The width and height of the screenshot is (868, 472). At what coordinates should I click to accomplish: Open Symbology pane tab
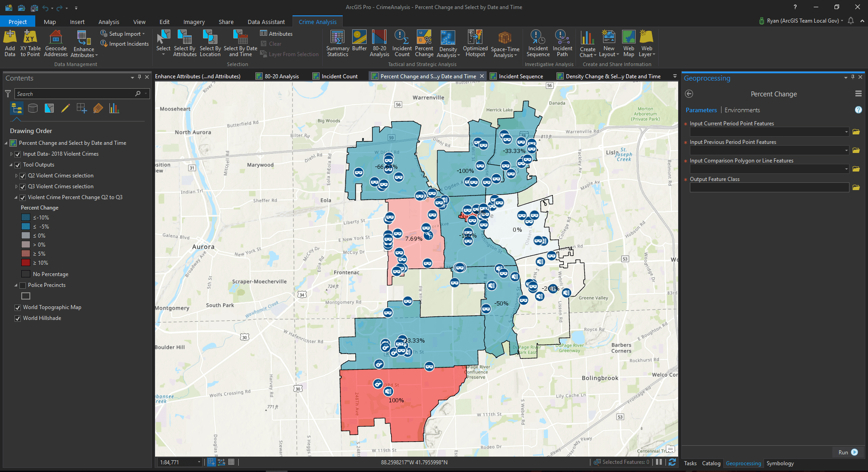tap(780, 463)
